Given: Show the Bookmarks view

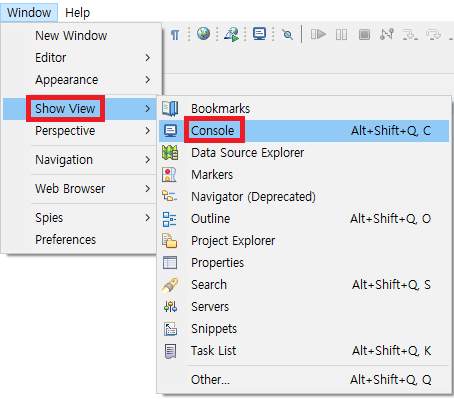Looking at the screenshot, I should pyautogui.click(x=304, y=109).
